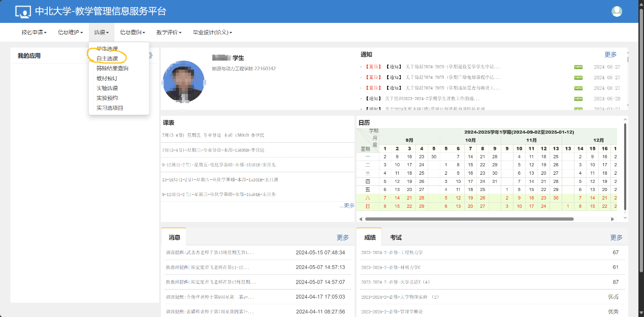The width and height of the screenshot is (644, 317).
Task: Switch to the 考试 tab
Action: pyautogui.click(x=396, y=238)
